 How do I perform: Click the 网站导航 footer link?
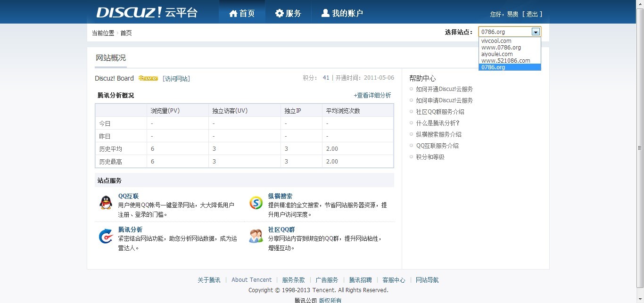(427, 280)
